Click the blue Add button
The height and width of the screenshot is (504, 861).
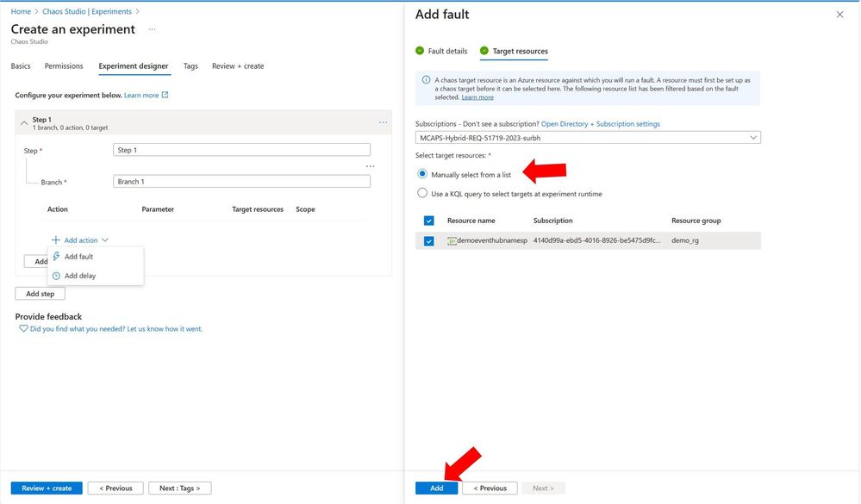[437, 488]
